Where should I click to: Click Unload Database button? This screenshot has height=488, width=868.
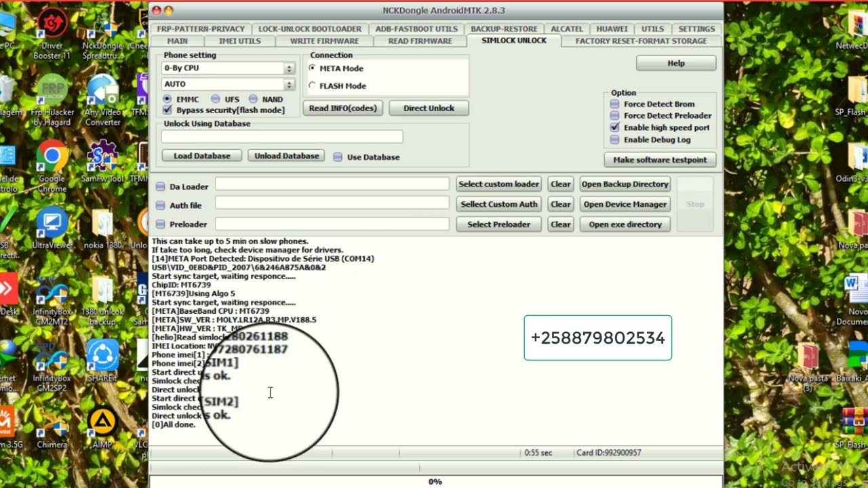287,156
